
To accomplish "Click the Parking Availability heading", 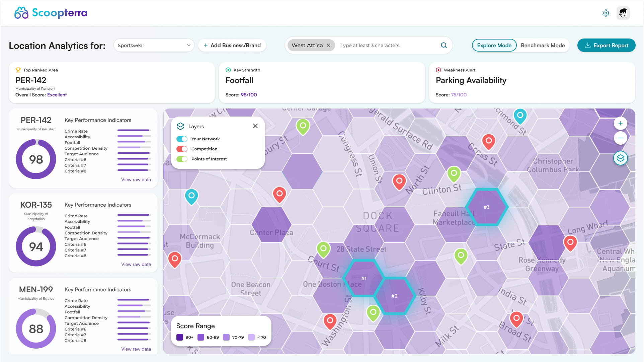I will click(x=471, y=80).
